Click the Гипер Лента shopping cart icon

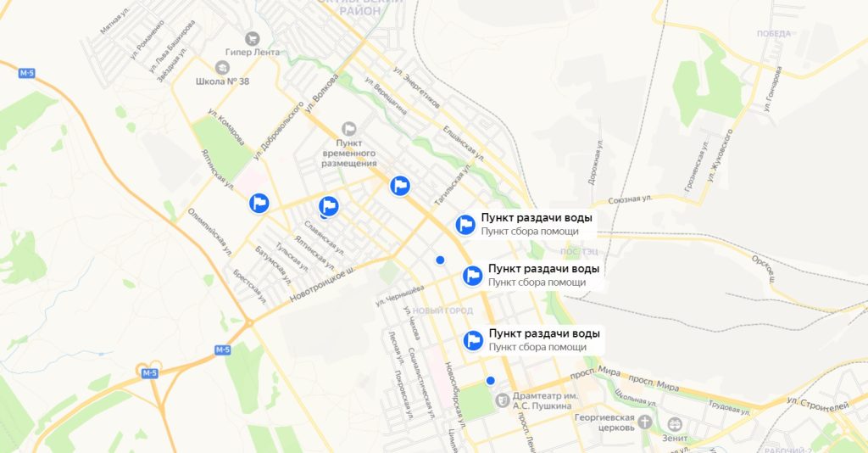[252, 39]
